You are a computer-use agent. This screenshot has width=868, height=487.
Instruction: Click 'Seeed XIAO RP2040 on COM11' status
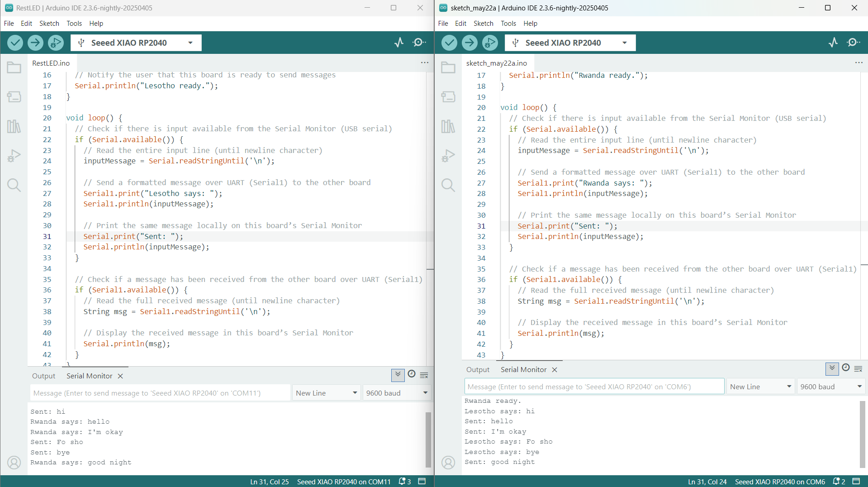344,482
